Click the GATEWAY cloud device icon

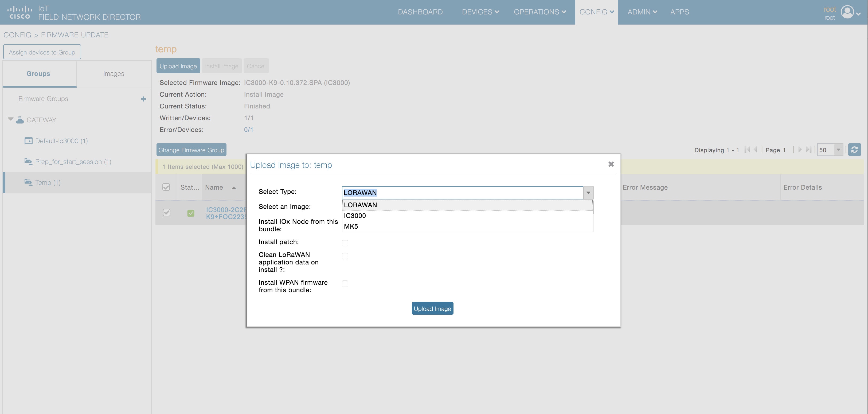[20, 120]
